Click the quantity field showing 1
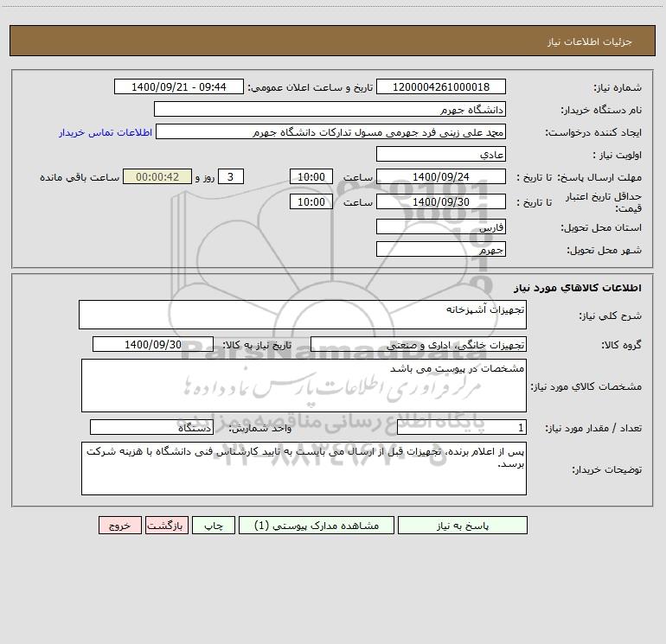 coord(462,427)
